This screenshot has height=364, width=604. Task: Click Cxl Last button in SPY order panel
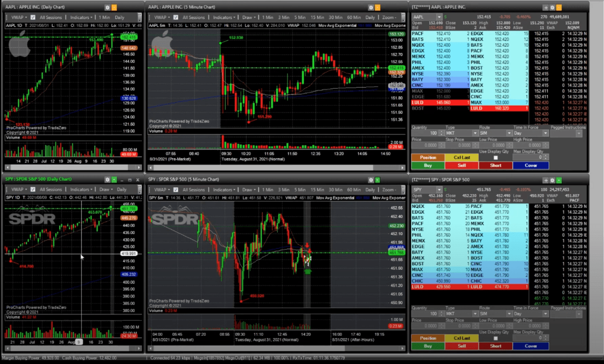pyautogui.click(x=462, y=338)
